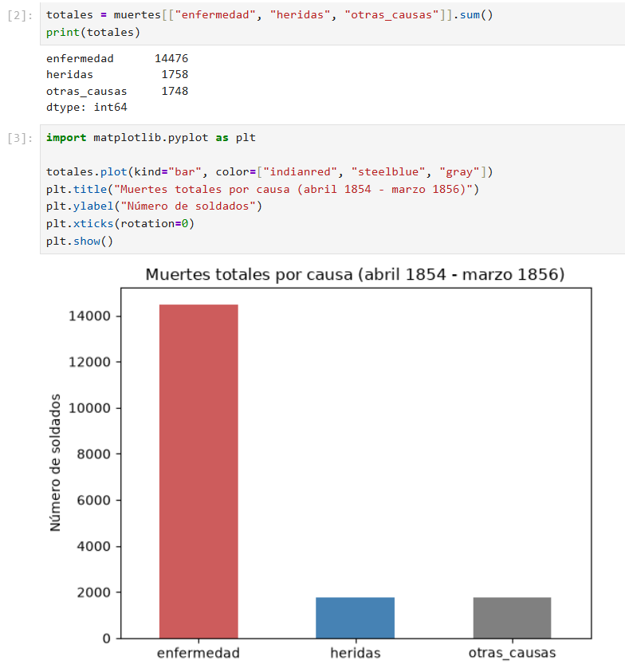Select the cell 3 execution prompt
Viewport: 625px width, 672px height.
tap(20, 138)
